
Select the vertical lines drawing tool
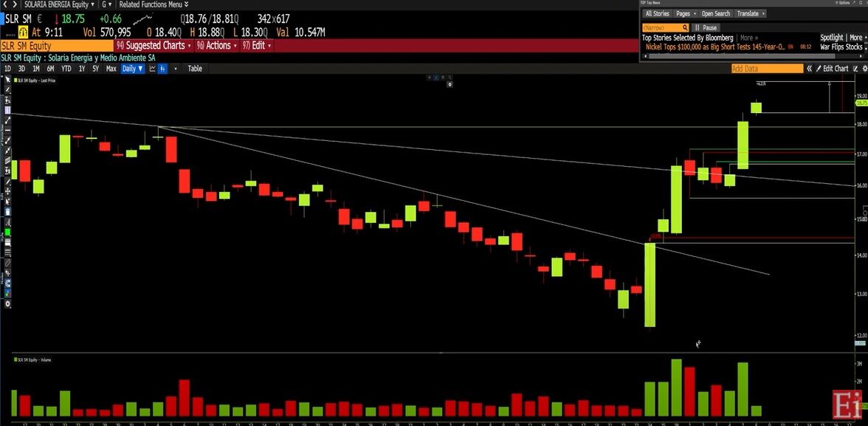(x=7, y=110)
